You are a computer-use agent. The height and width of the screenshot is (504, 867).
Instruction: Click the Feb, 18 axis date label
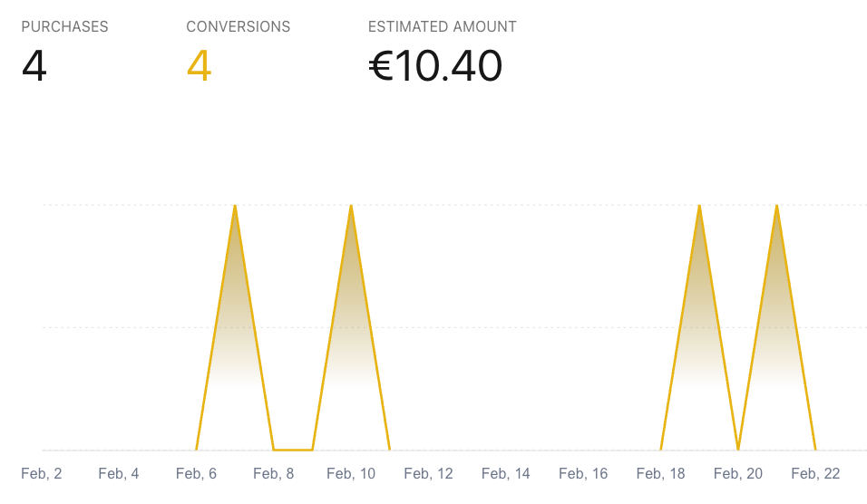coord(661,473)
